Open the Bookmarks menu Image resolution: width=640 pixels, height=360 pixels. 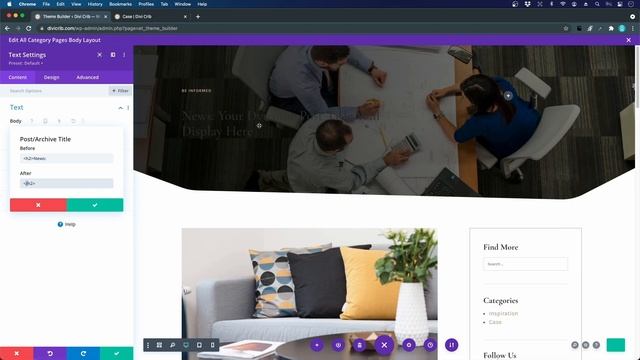[x=120, y=4]
